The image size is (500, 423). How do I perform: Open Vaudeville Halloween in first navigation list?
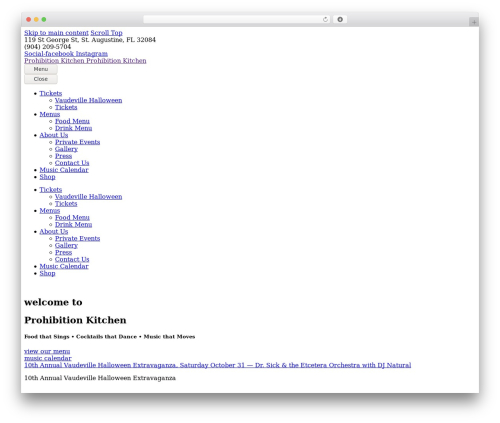(x=88, y=100)
